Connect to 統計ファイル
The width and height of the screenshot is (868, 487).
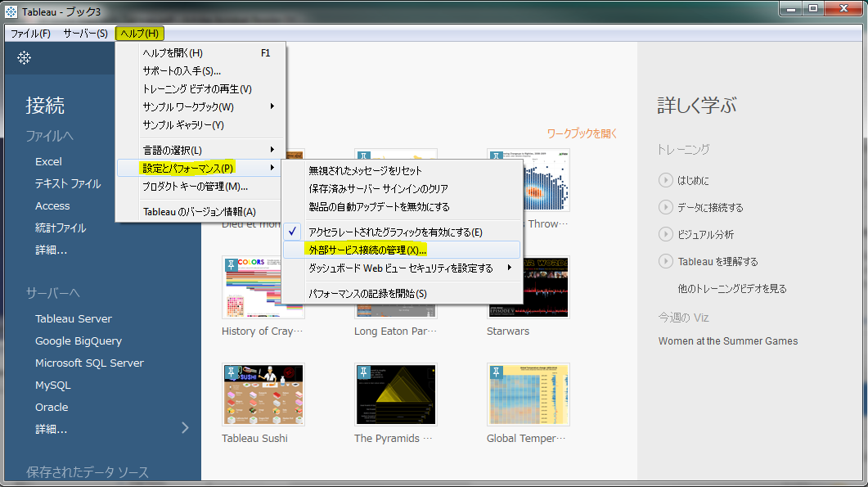click(x=61, y=228)
